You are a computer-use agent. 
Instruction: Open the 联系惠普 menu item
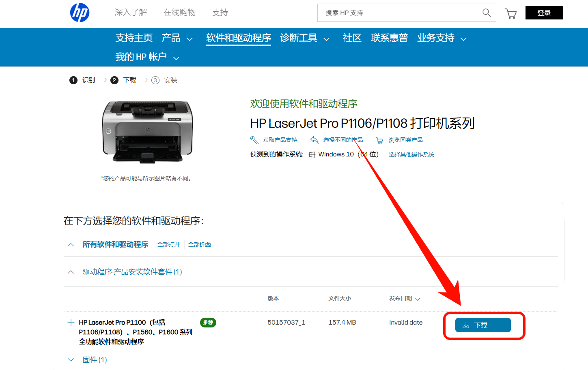click(389, 38)
